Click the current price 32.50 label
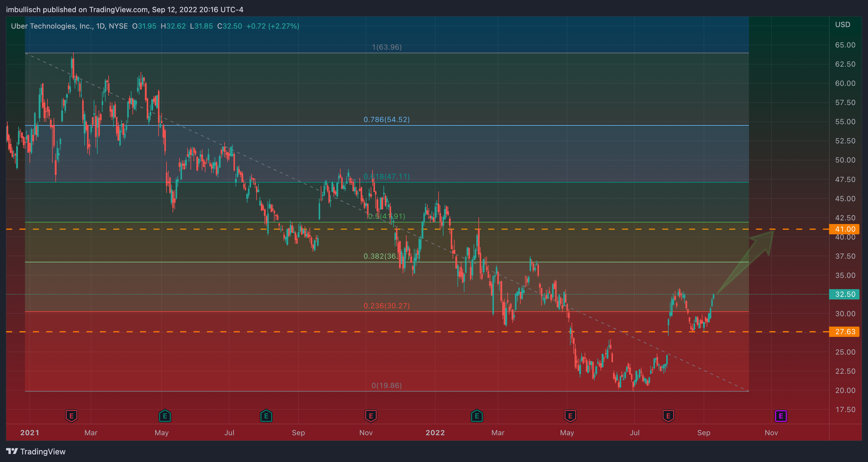The height and width of the screenshot is (462, 868). [x=844, y=294]
